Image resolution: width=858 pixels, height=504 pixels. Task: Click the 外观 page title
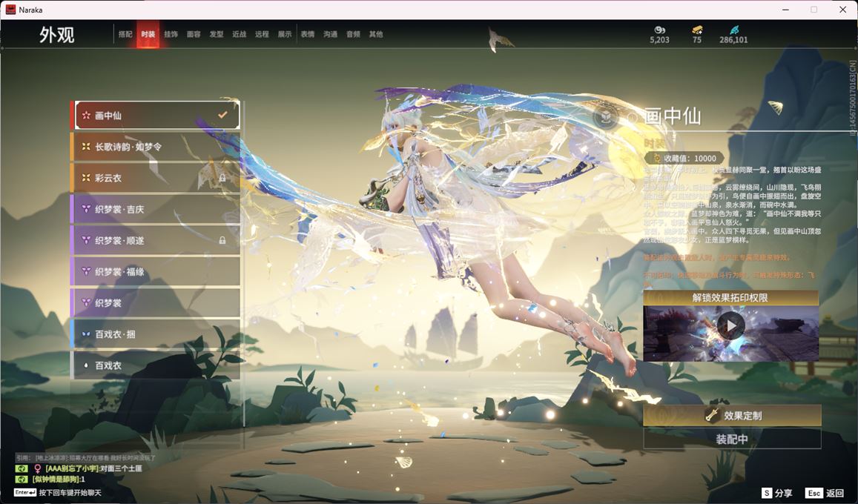56,35
